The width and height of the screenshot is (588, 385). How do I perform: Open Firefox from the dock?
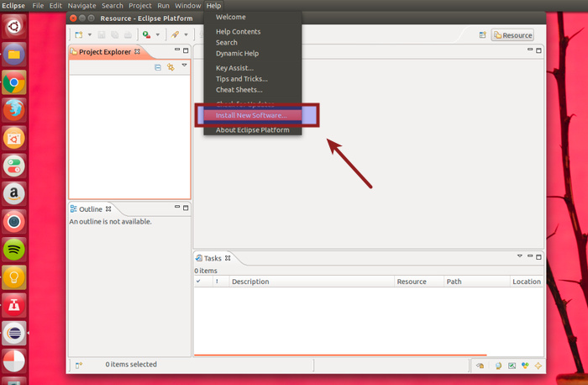[14, 110]
